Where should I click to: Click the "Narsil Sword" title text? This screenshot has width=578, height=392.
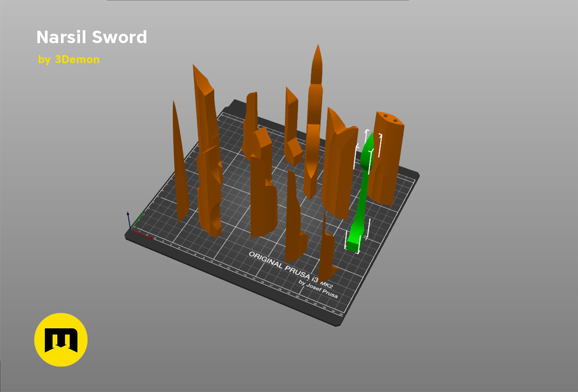[92, 37]
